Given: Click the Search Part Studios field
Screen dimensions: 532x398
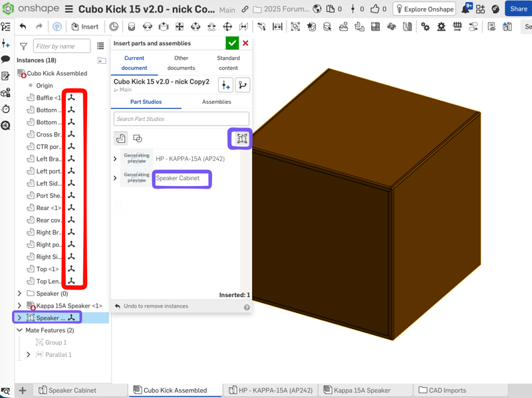Looking at the screenshot, I should 181,119.
